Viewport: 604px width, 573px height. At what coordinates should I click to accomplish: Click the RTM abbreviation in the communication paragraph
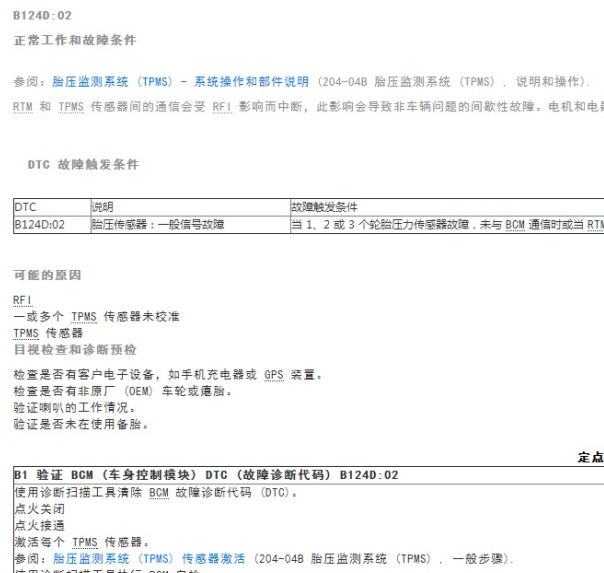23,107
